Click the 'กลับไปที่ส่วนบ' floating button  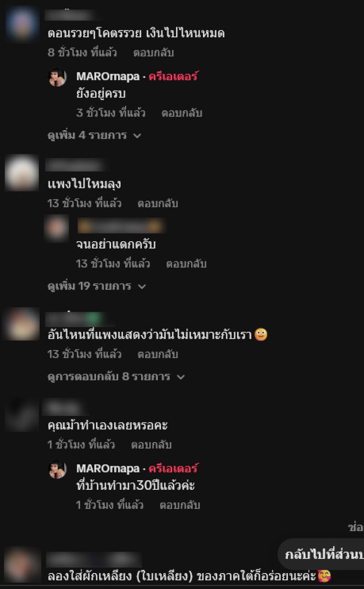tap(321, 554)
